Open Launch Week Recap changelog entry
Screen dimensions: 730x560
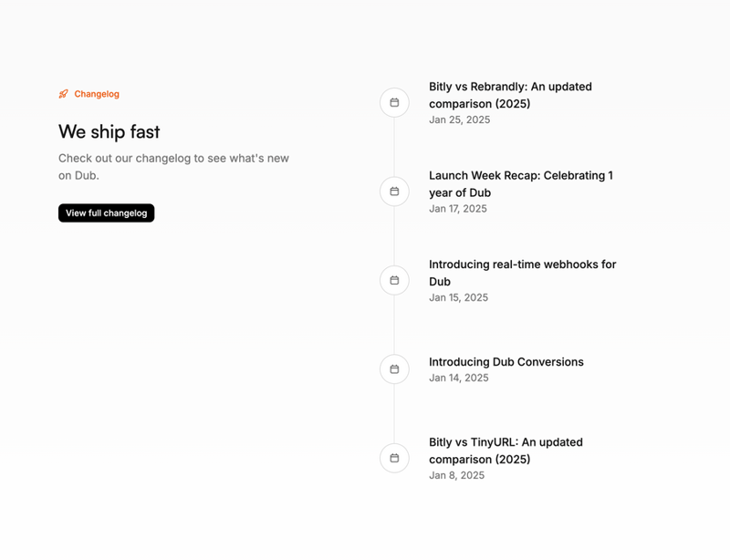point(522,183)
